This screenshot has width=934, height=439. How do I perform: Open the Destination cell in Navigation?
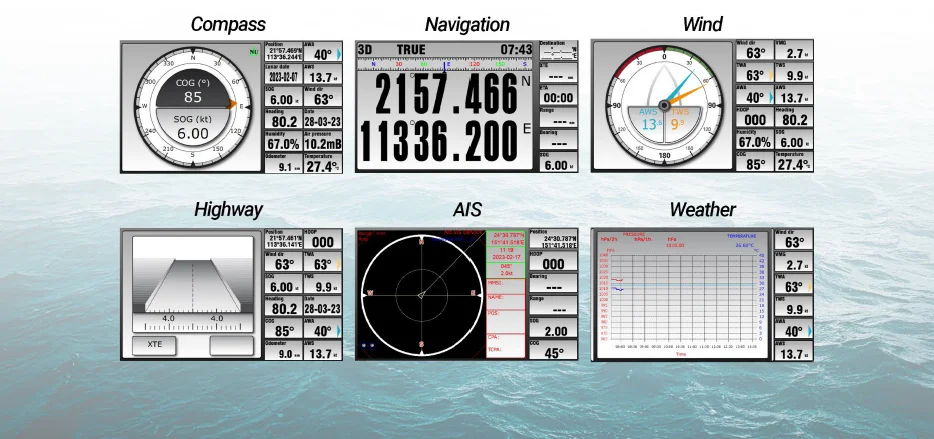(x=558, y=51)
